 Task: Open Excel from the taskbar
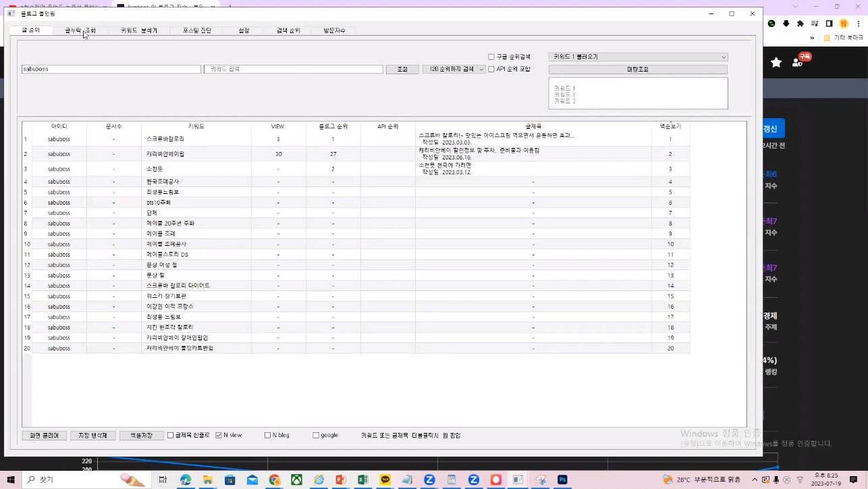[x=362, y=480]
